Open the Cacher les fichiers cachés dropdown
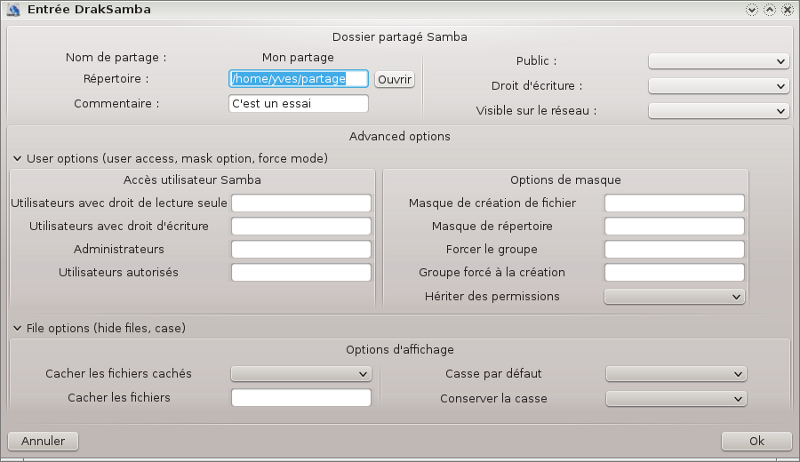Viewport: 800px width, 462px height. [301, 374]
